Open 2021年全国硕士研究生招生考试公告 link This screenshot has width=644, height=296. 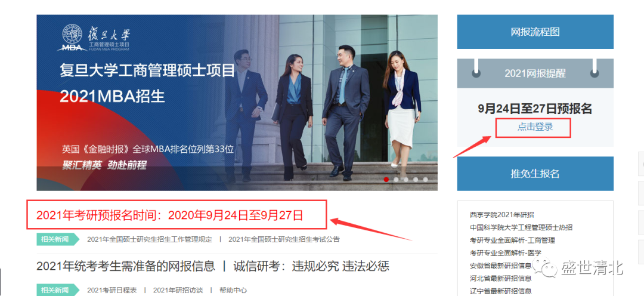[x=284, y=239]
